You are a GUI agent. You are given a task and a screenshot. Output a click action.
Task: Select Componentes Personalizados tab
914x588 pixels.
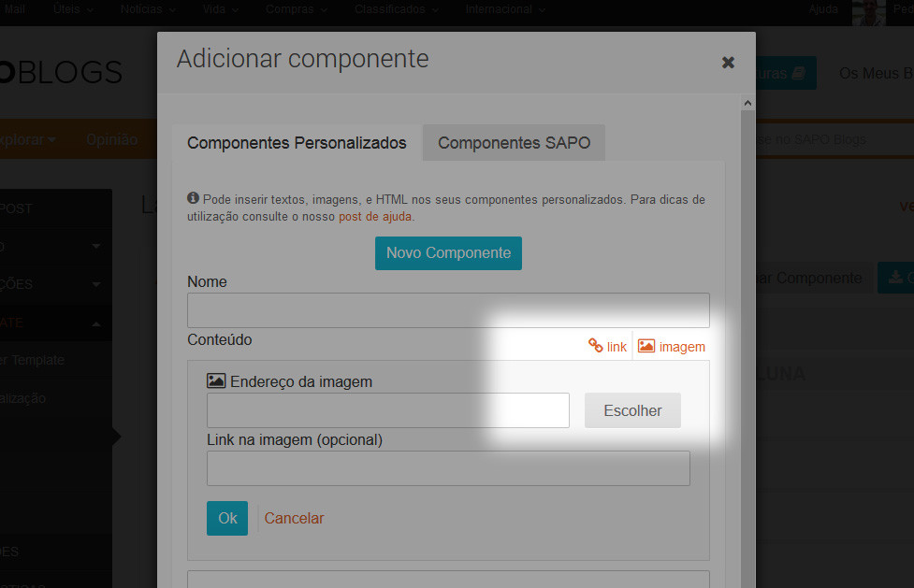pos(297,143)
